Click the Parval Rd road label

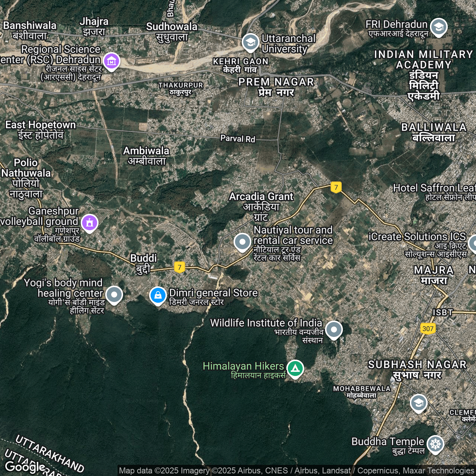(x=238, y=139)
